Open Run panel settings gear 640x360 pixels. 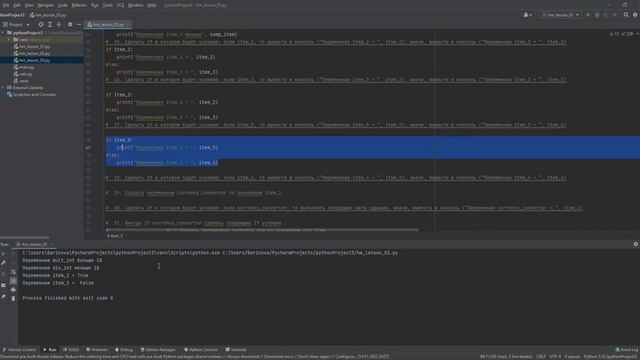[x=636, y=244]
